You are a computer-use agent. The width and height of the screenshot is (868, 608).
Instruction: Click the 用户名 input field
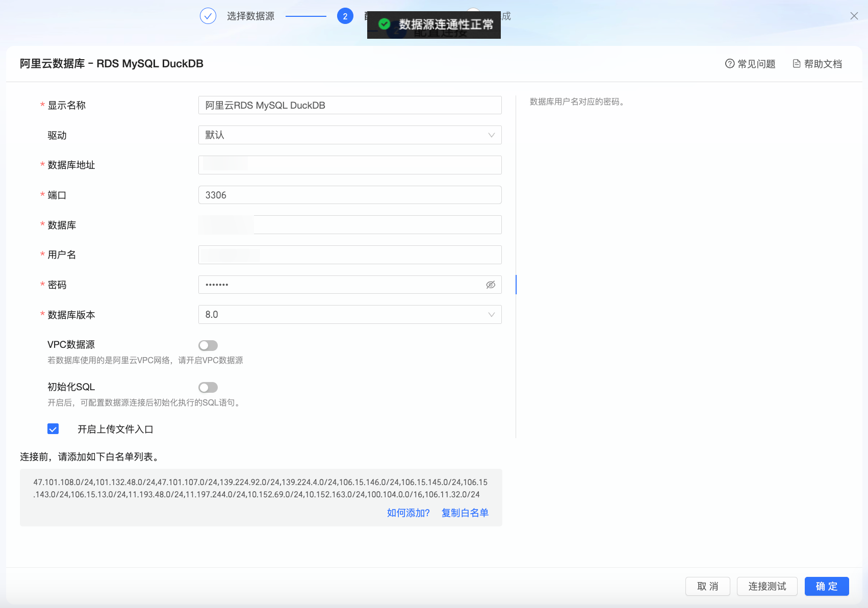(x=350, y=255)
